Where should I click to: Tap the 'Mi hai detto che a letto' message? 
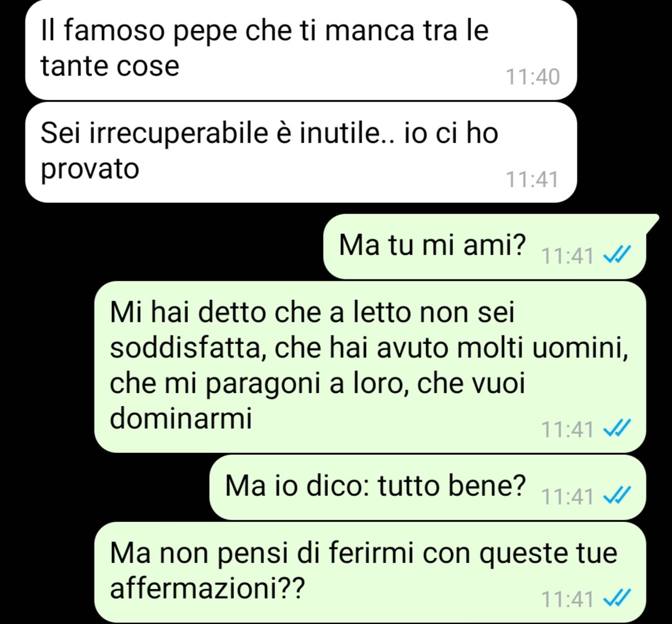(x=370, y=367)
